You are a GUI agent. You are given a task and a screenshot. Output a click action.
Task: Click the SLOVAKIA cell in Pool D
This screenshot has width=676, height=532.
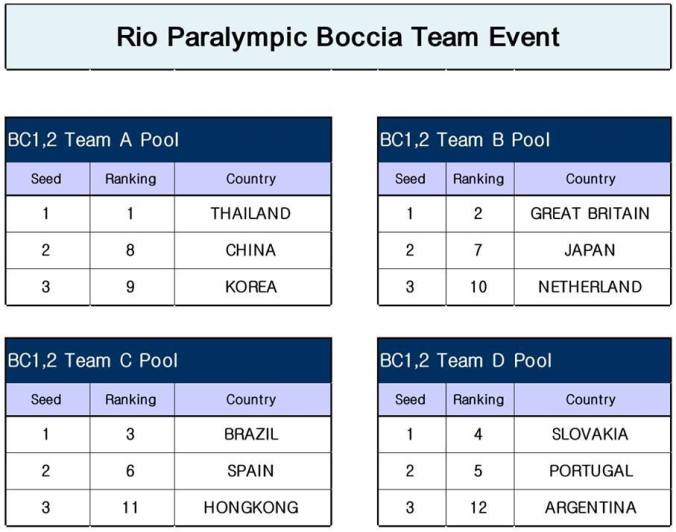(x=590, y=434)
